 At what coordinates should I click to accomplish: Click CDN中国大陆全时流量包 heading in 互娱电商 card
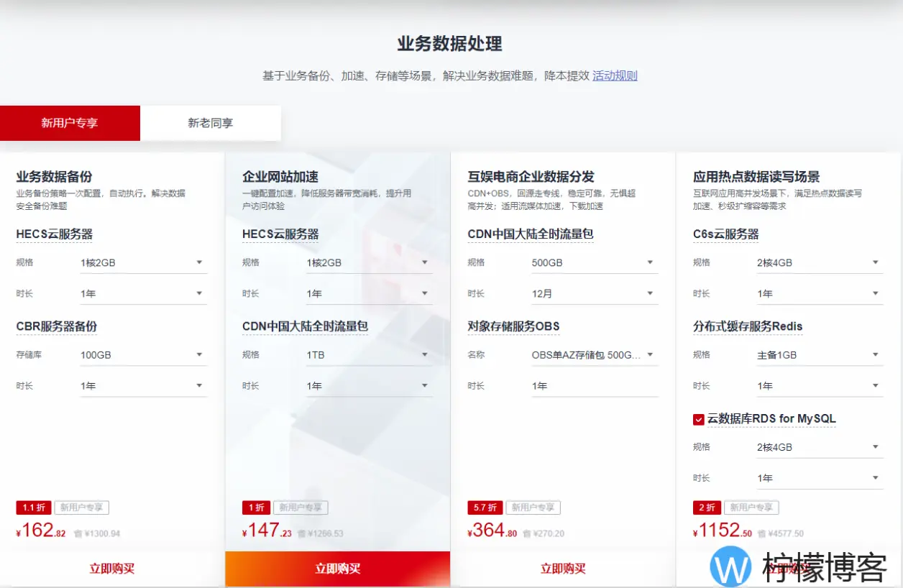coord(531,234)
